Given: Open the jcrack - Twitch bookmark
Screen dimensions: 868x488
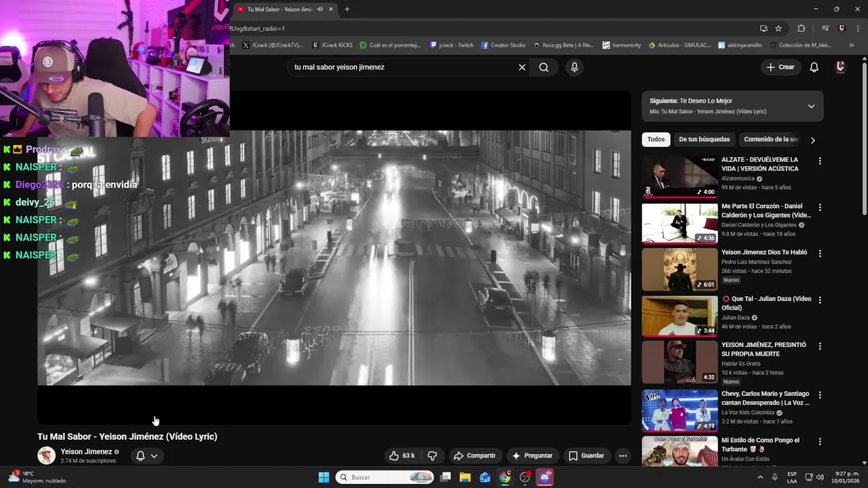Looking at the screenshot, I should [452, 45].
